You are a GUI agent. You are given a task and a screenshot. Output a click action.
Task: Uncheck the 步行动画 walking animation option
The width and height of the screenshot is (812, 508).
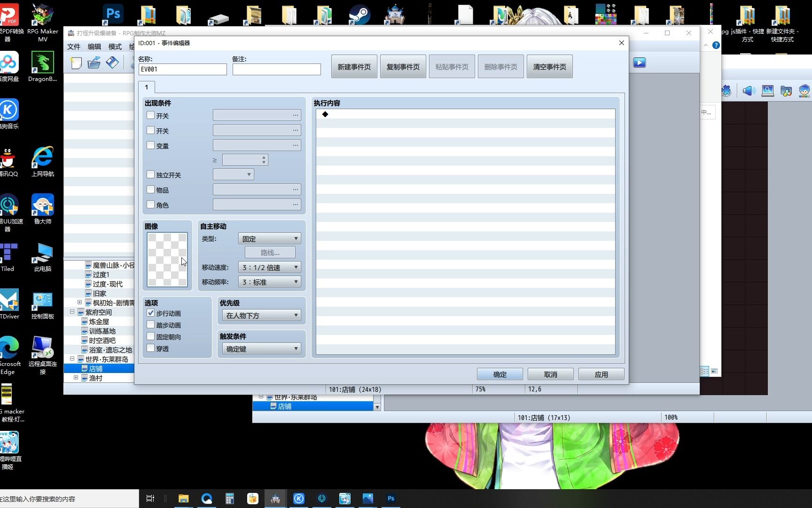[150, 313]
